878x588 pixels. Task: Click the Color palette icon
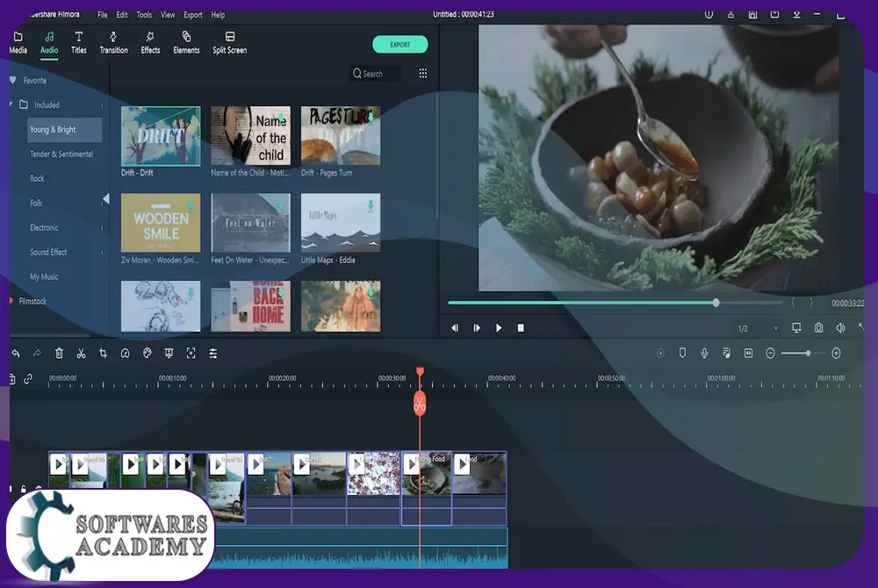pyautogui.click(x=148, y=353)
